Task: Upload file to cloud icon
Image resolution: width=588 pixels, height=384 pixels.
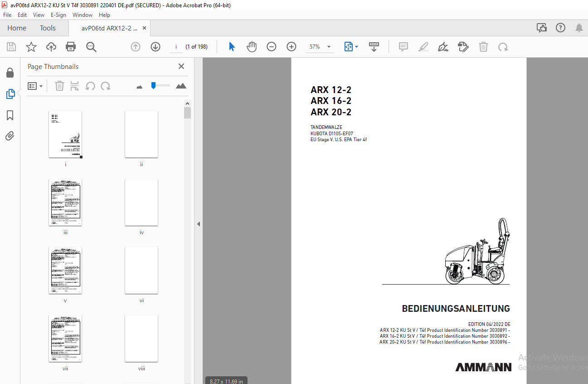Action: 51,47
